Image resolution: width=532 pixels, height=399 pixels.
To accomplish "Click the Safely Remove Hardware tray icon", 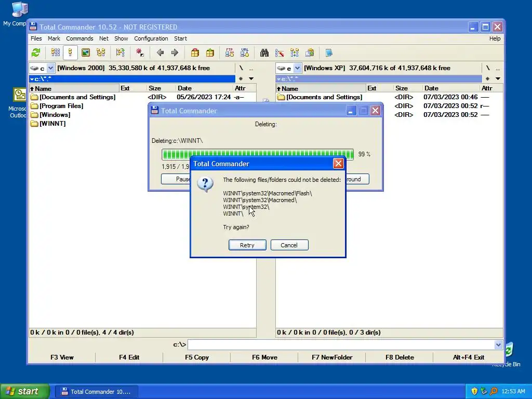I will tap(484, 391).
